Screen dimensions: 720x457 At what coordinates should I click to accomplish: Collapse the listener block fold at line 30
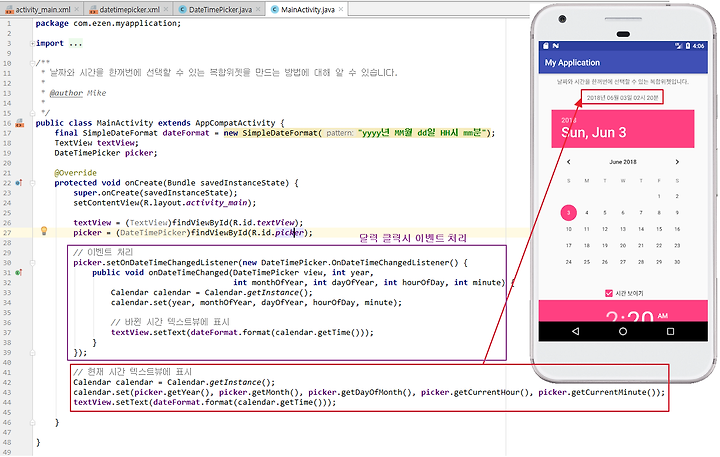pos(33,263)
